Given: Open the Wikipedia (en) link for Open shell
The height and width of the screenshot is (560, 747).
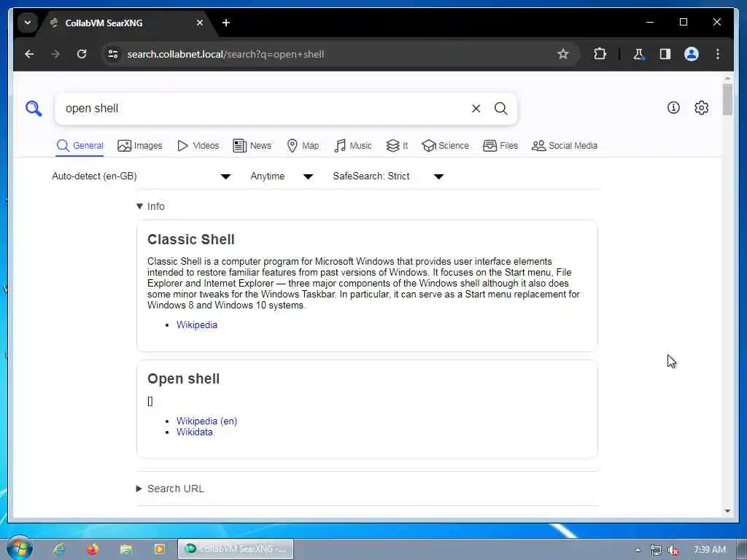Looking at the screenshot, I should (206, 421).
